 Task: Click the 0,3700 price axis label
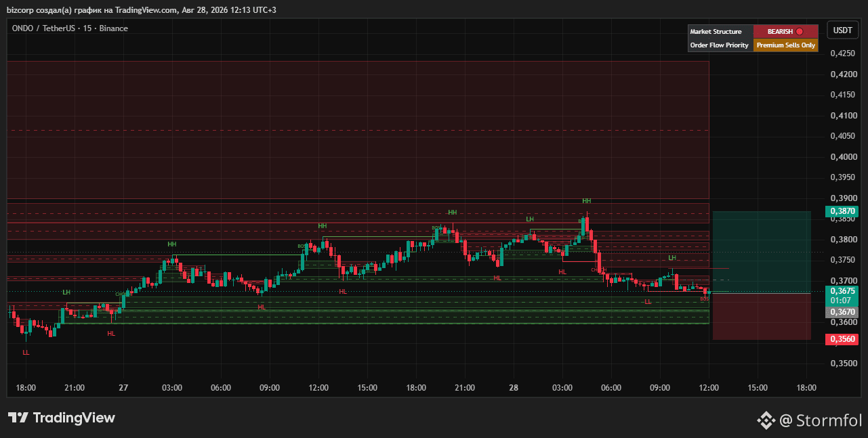844,281
